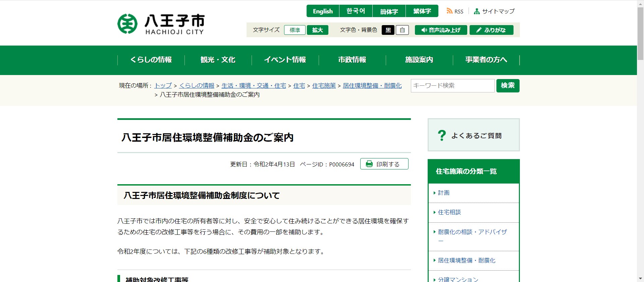
Task: Select black 黒 background color
Action: point(388,30)
